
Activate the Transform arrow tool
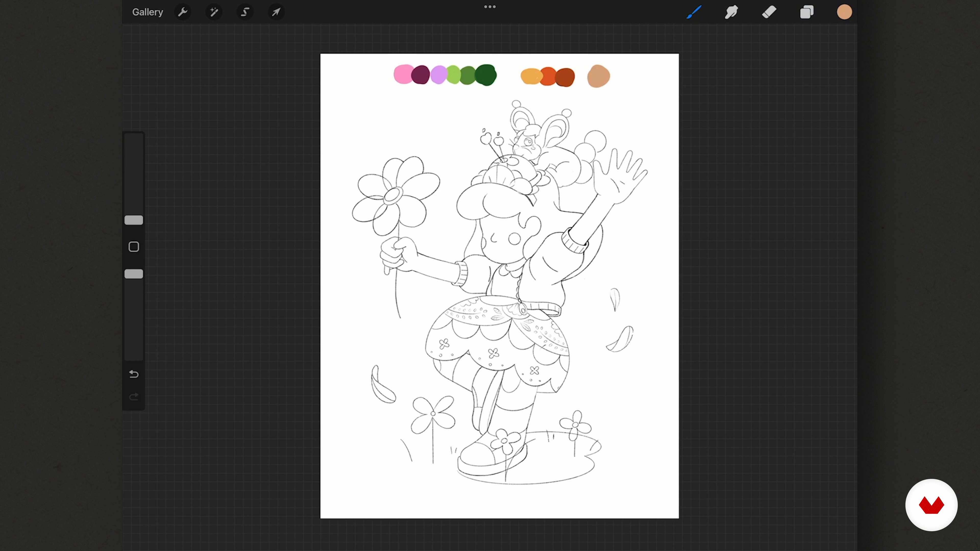click(276, 12)
